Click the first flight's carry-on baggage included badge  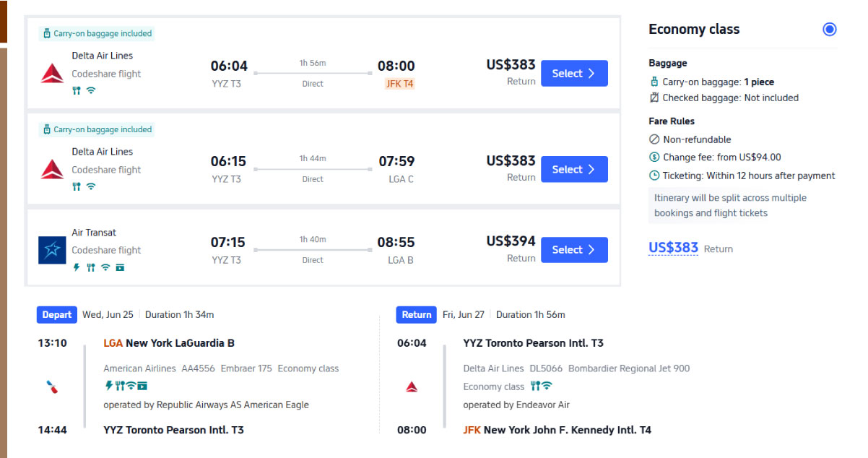pyautogui.click(x=97, y=33)
